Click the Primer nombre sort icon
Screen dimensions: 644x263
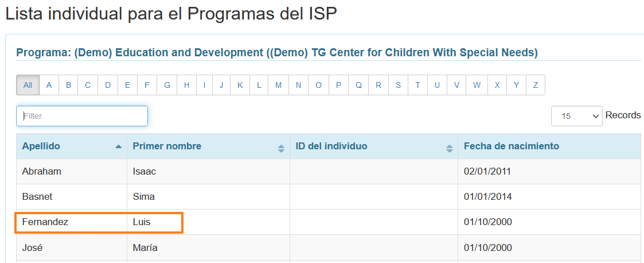282,149
